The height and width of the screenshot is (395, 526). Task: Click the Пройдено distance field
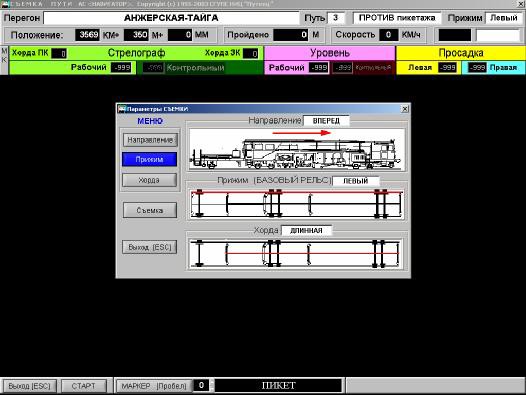[291, 35]
